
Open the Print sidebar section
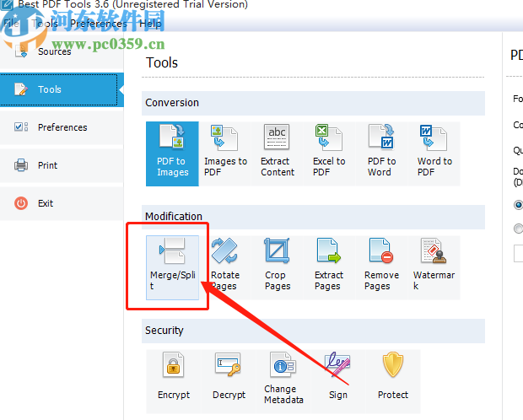(62, 165)
